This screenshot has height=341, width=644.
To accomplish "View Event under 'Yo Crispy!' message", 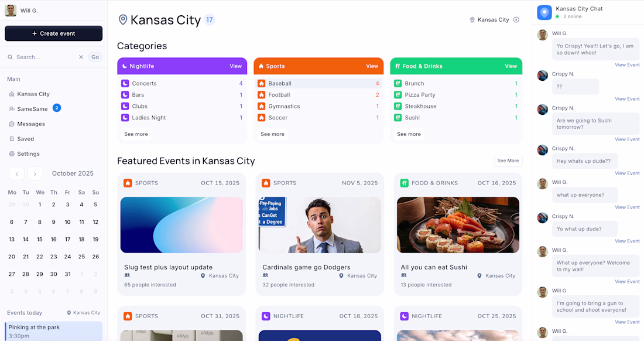I will click(627, 65).
